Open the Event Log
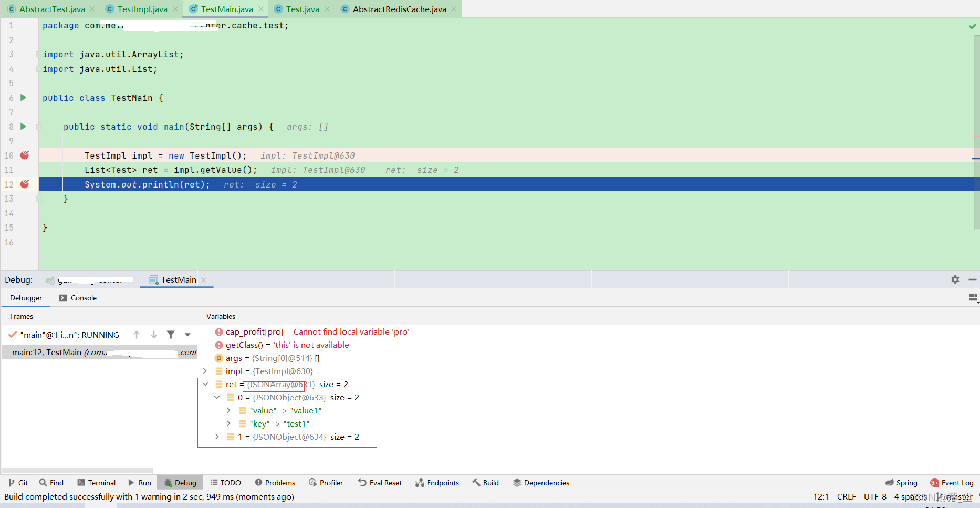The image size is (980, 508). pyautogui.click(x=952, y=483)
